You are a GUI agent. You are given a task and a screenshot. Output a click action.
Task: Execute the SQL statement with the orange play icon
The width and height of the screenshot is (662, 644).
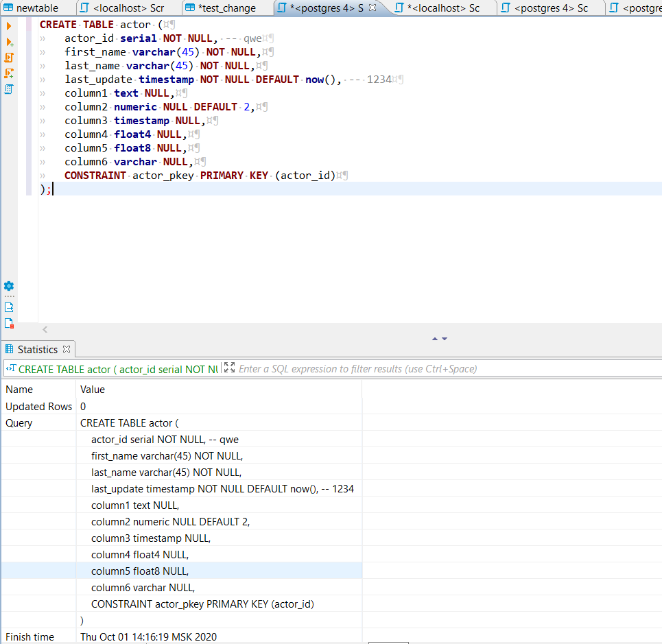[x=9, y=25]
